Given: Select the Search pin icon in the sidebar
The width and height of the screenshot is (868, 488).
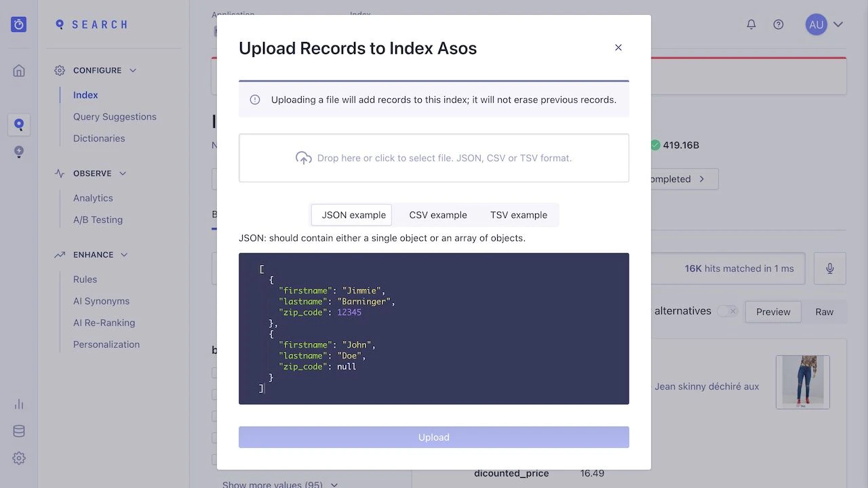Looking at the screenshot, I should tap(18, 125).
